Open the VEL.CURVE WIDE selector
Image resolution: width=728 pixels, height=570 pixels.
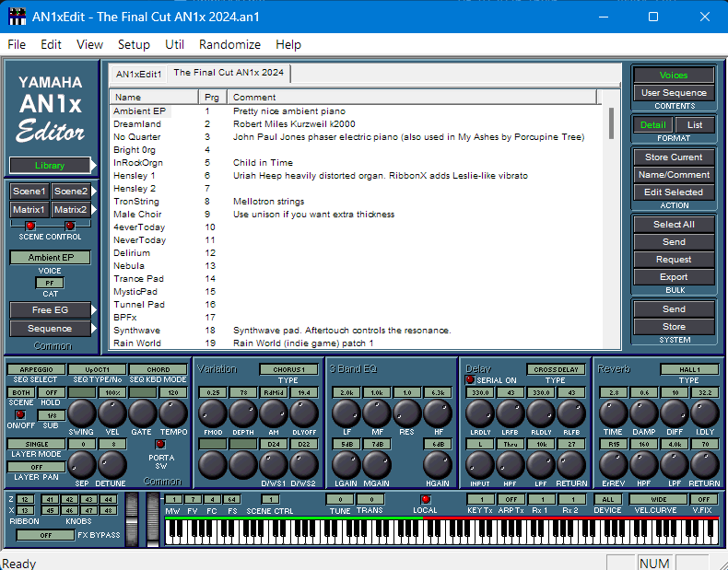coord(658,499)
